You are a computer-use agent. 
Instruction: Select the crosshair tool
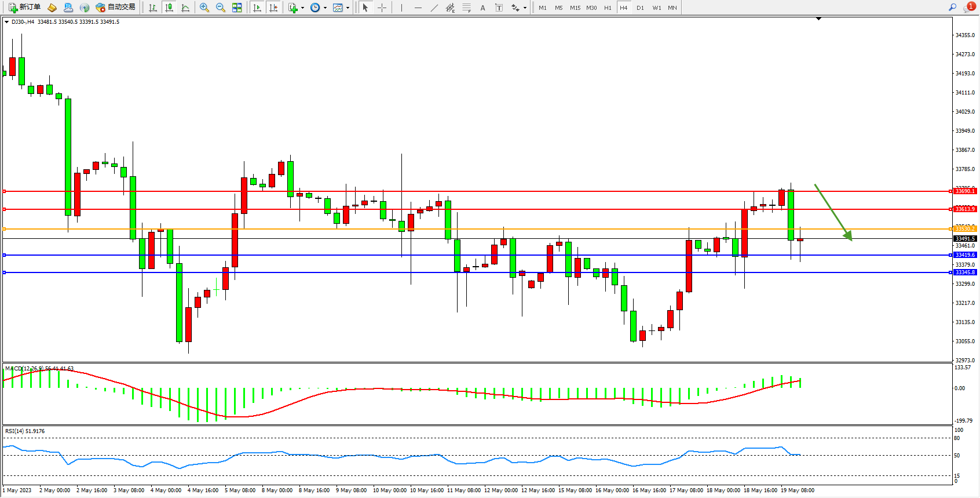[382, 8]
